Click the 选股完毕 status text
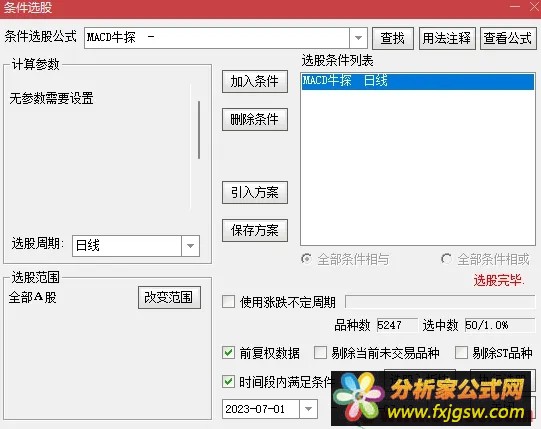 [x=499, y=280]
